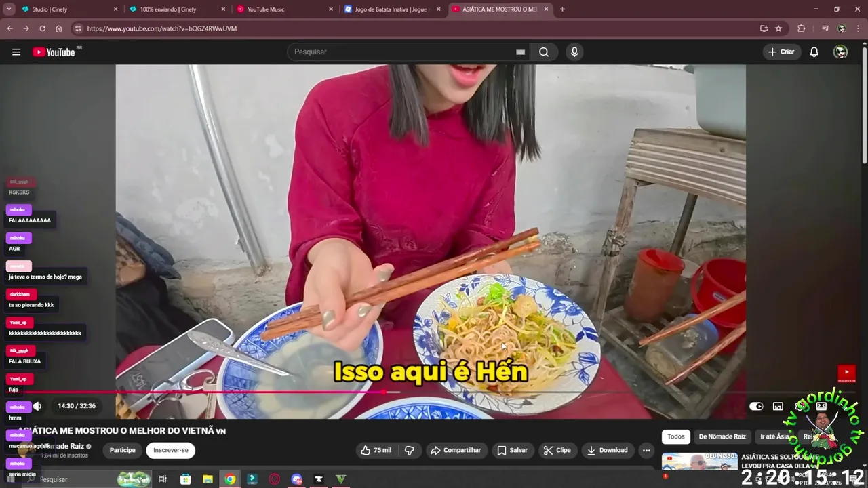
Task: Open the Chrome profile avatar
Action: click(842, 28)
